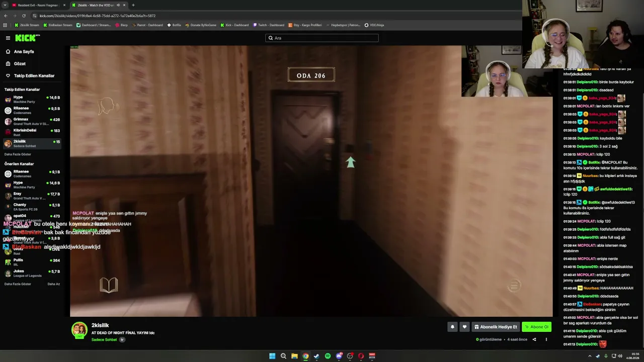
Task: Open File Explorer from the taskbar
Action: (294, 356)
